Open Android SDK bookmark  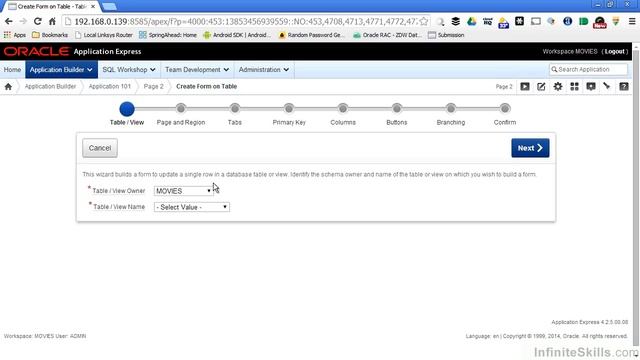[x=237, y=35]
